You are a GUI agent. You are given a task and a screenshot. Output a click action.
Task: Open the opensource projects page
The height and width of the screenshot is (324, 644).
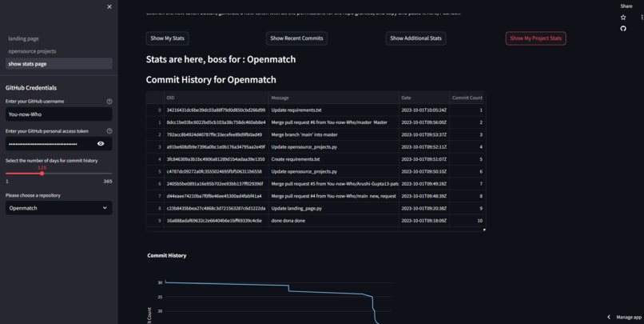pyautogui.click(x=32, y=51)
